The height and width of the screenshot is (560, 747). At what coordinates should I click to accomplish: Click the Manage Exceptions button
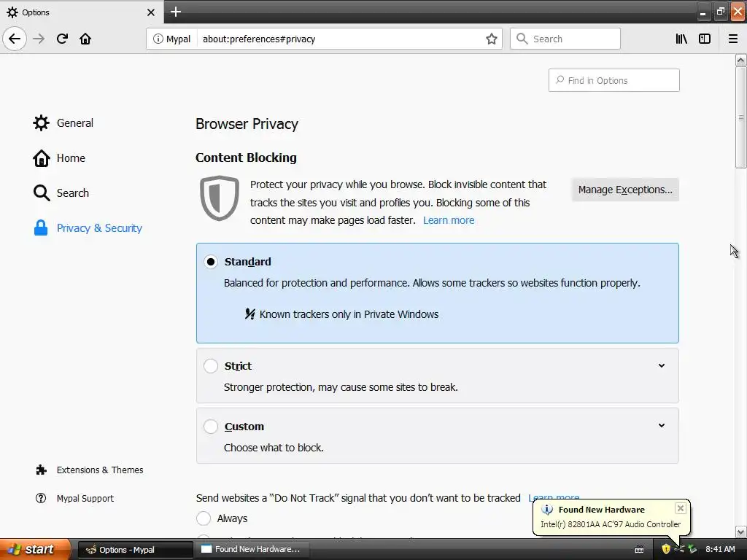[x=625, y=190]
